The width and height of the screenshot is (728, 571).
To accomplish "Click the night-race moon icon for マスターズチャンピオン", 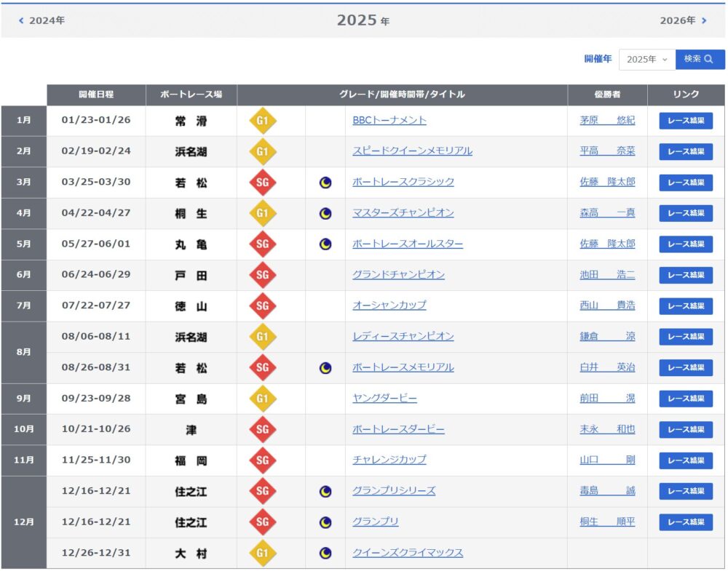I will click(325, 213).
